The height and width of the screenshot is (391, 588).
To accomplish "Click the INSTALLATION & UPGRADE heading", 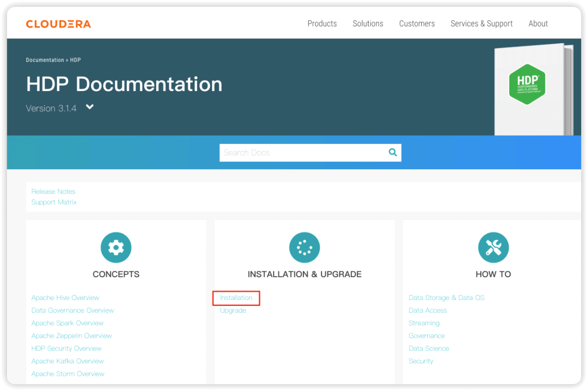I will [x=305, y=274].
